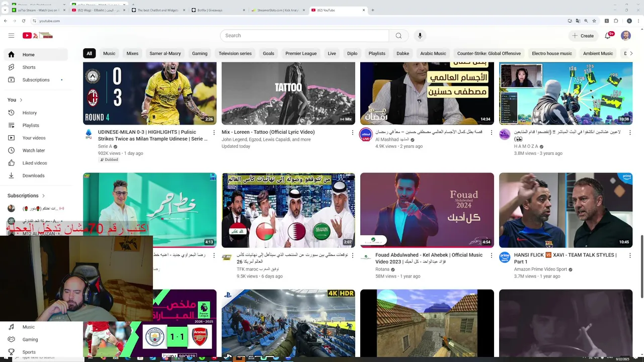Open UDINESE-MILAN 0-3 HIGHLIGHTS video title
The width and height of the screenshot is (644, 362).
click(153, 135)
